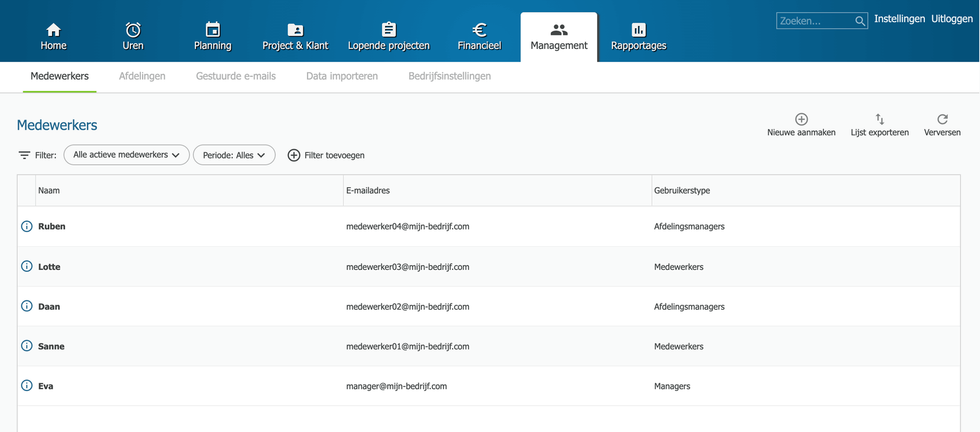The height and width of the screenshot is (432, 980).
Task: Click Medewerkers type in Sanne's row
Action: 679,346
